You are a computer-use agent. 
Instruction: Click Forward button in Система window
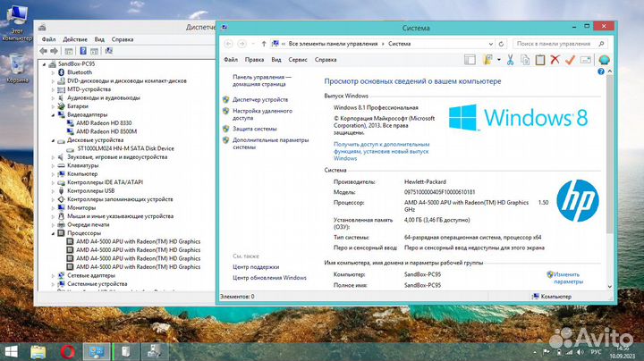point(241,44)
